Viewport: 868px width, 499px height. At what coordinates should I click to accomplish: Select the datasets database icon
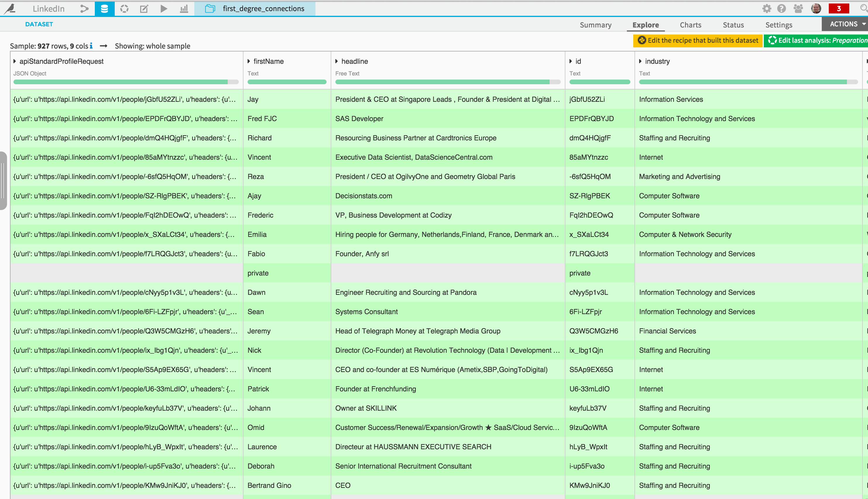tap(104, 8)
